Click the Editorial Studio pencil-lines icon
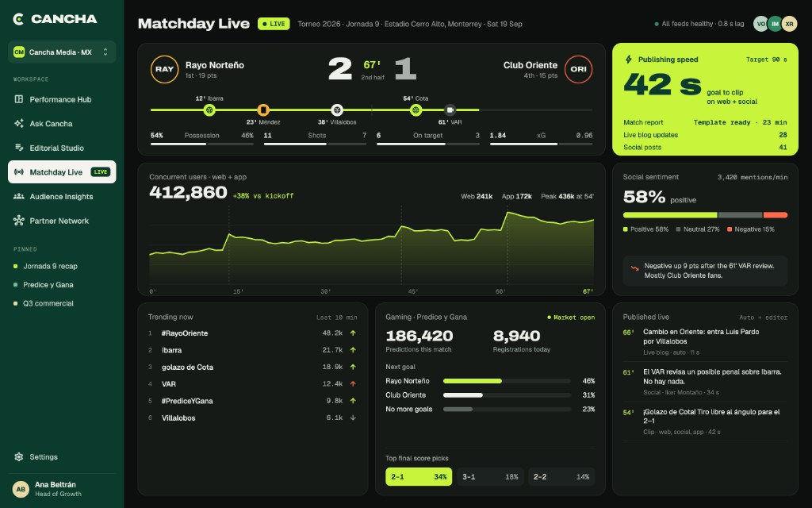812x508 pixels. click(19, 148)
